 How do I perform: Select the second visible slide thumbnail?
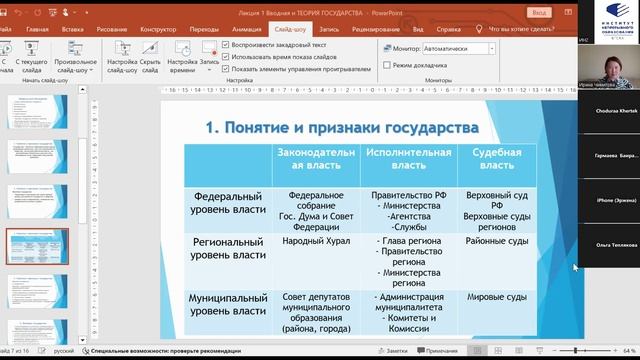[x=38, y=156]
